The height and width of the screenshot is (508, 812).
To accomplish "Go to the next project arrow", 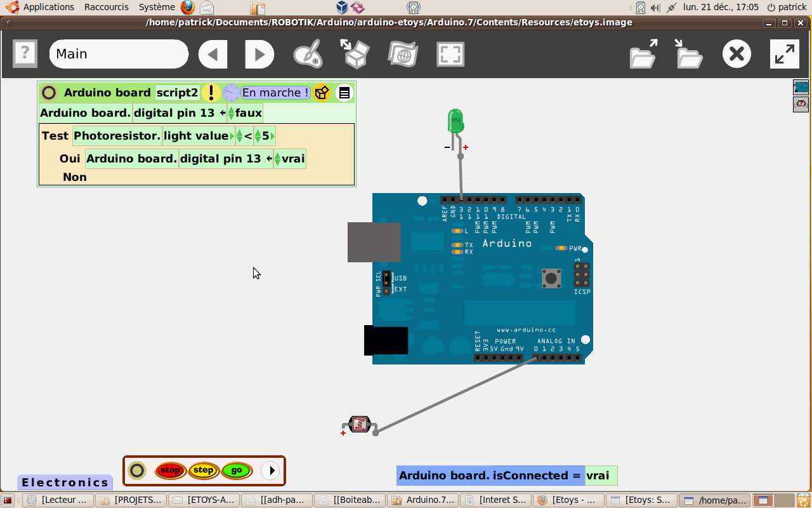I will point(260,55).
